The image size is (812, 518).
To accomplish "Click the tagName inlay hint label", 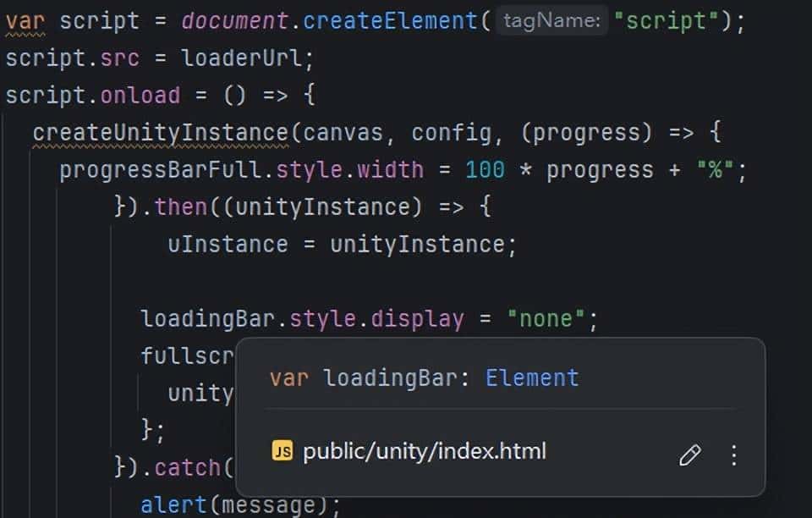I will point(550,20).
